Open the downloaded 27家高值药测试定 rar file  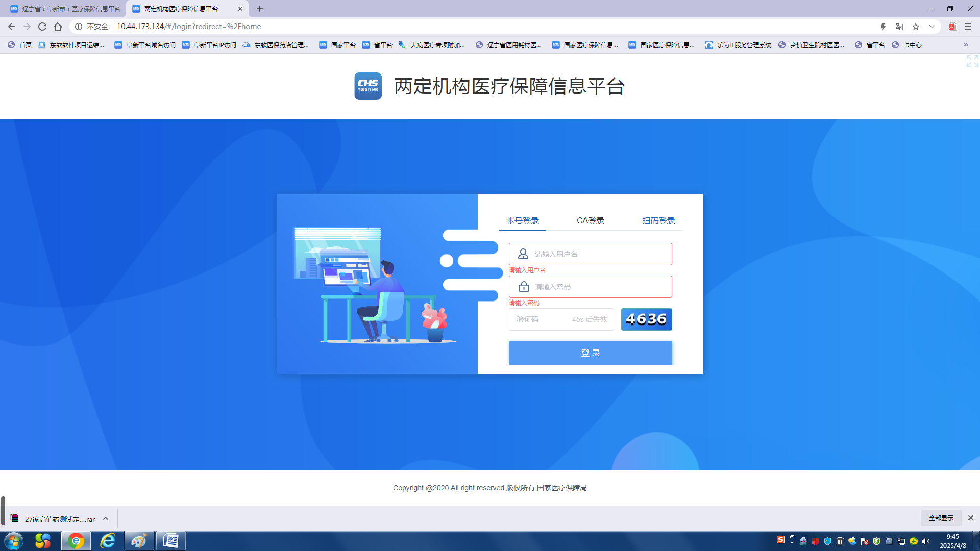click(x=53, y=519)
